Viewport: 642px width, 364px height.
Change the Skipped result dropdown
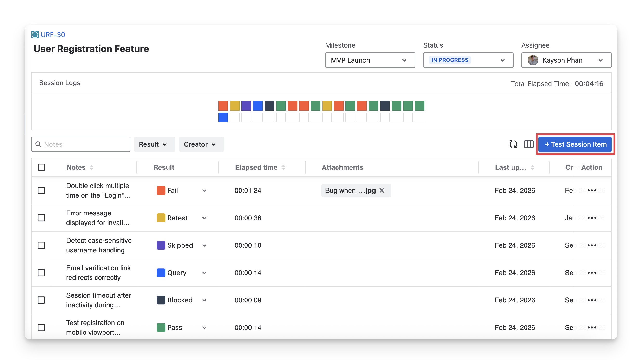pyautogui.click(x=204, y=245)
